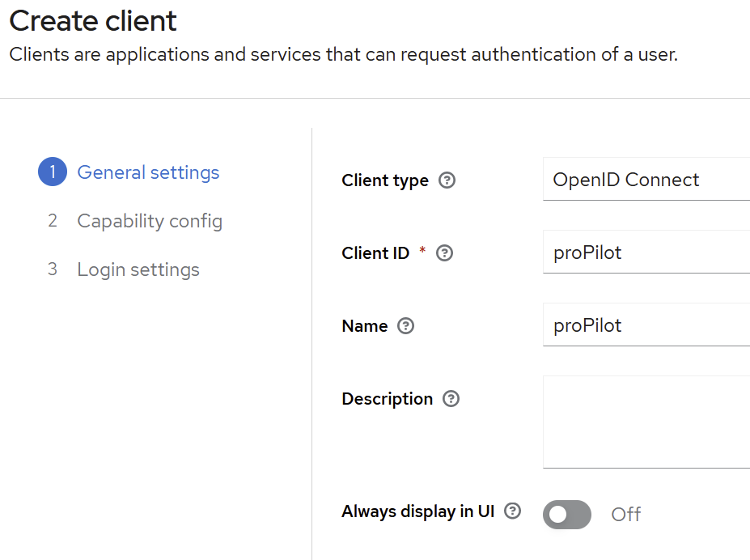Click the Off label beside the toggle
Image resolution: width=750 pixels, height=560 pixels.
(625, 515)
